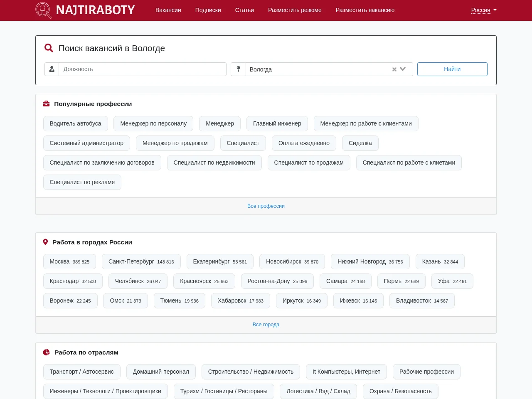Click the map pin icon beside city field
This screenshot has width=532, height=399.
point(238,69)
